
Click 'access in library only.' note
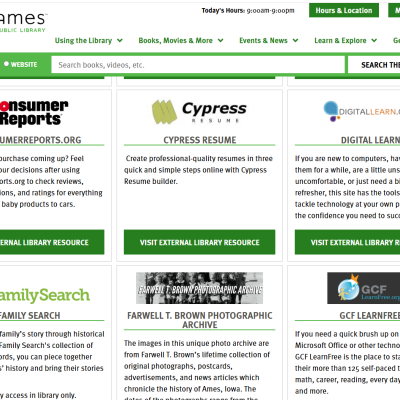coord(41,395)
